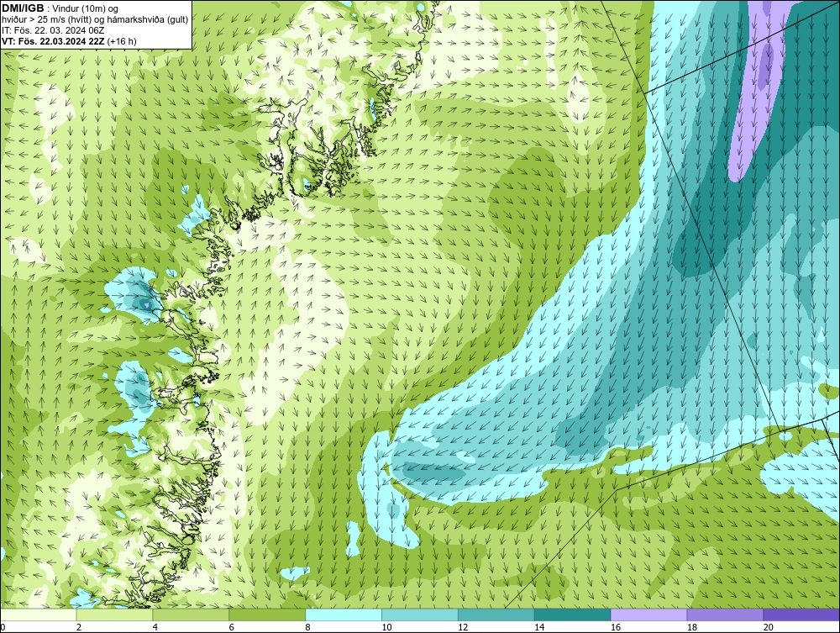The image size is (840, 633).
Task: Click the 10–12 m/s turquoise legend swatch
Action: [419, 615]
